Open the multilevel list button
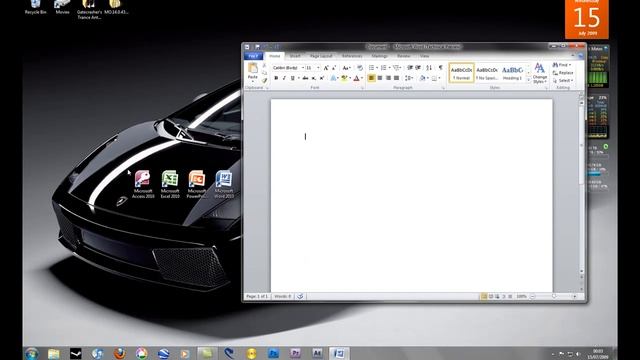 (x=396, y=68)
